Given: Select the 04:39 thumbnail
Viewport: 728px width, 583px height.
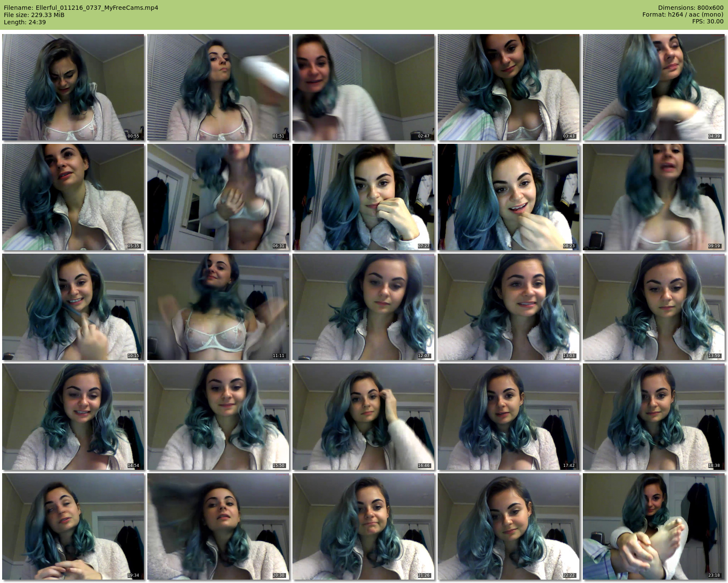Looking at the screenshot, I should 654,87.
